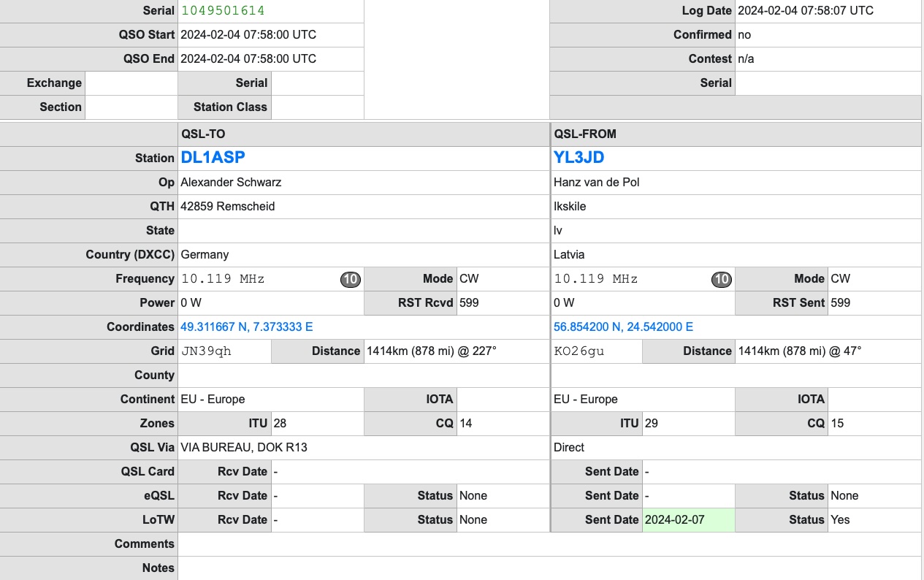The height and width of the screenshot is (580, 924).
Task: Click the empty Exchange value field
Action: [x=131, y=83]
